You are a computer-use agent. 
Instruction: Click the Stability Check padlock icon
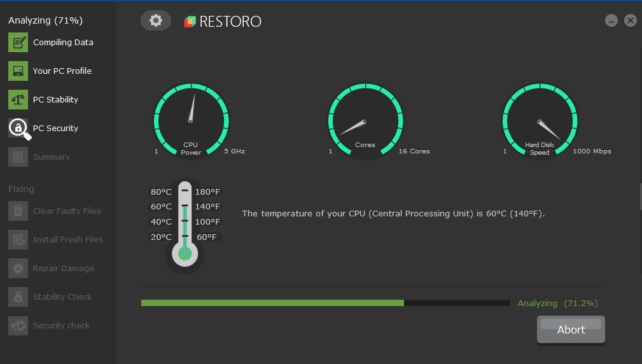pyautogui.click(x=18, y=297)
